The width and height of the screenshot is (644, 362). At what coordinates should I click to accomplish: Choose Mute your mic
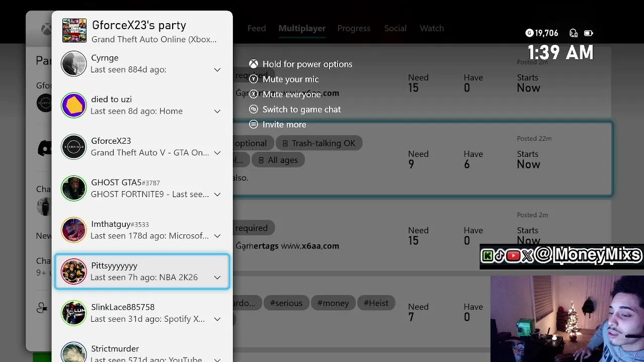point(290,79)
